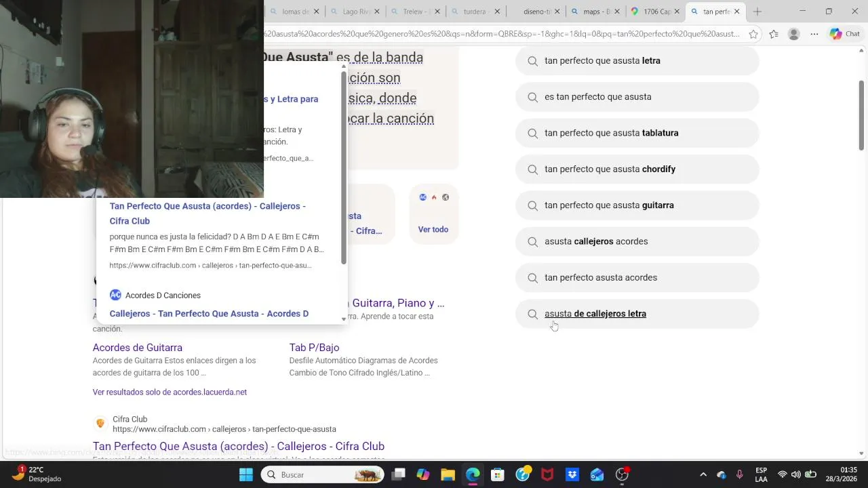Open 'Ver todo' sources card
Image resolution: width=868 pixels, height=488 pixels.
click(x=433, y=214)
